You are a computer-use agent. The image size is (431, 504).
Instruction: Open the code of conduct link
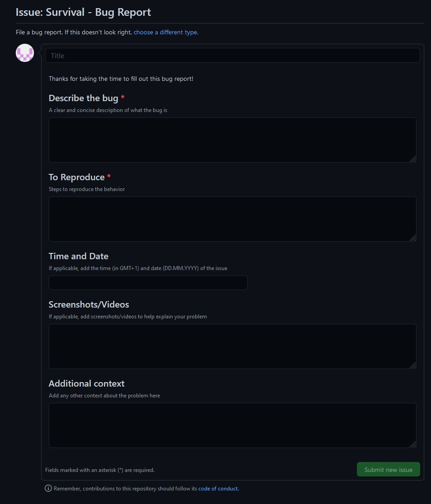pyautogui.click(x=218, y=489)
